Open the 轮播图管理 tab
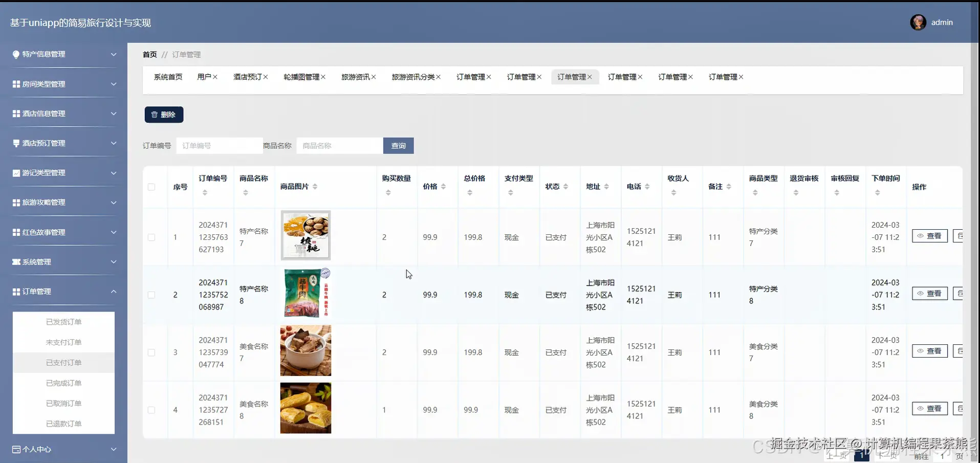 pyautogui.click(x=302, y=77)
